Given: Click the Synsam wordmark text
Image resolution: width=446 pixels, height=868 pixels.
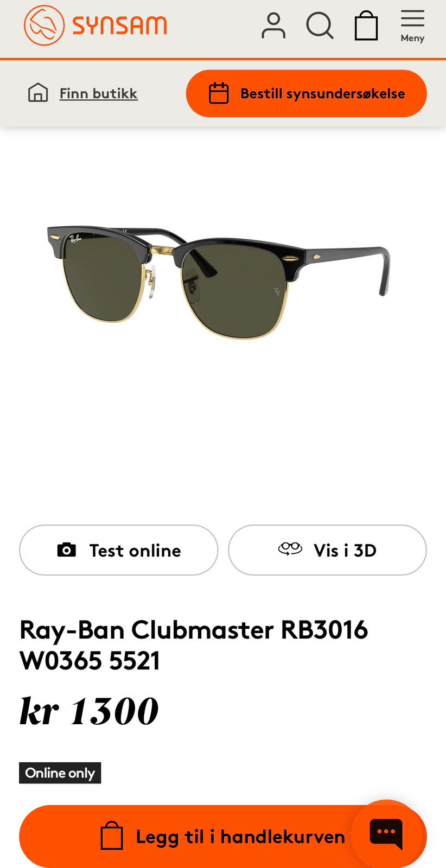Looking at the screenshot, I should (x=119, y=25).
